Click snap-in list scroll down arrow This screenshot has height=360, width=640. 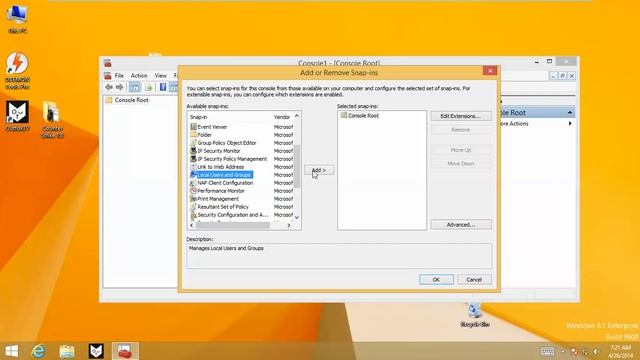(297, 217)
